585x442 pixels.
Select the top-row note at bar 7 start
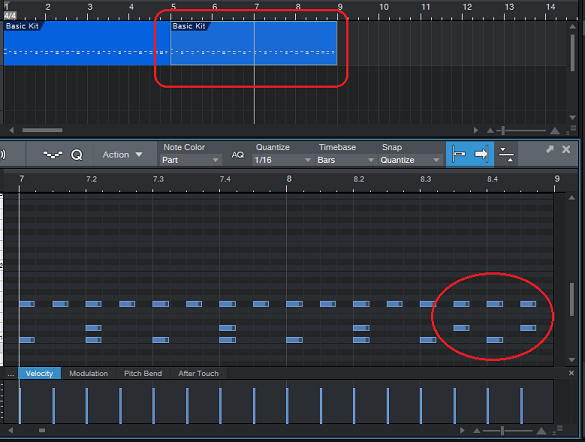27,304
